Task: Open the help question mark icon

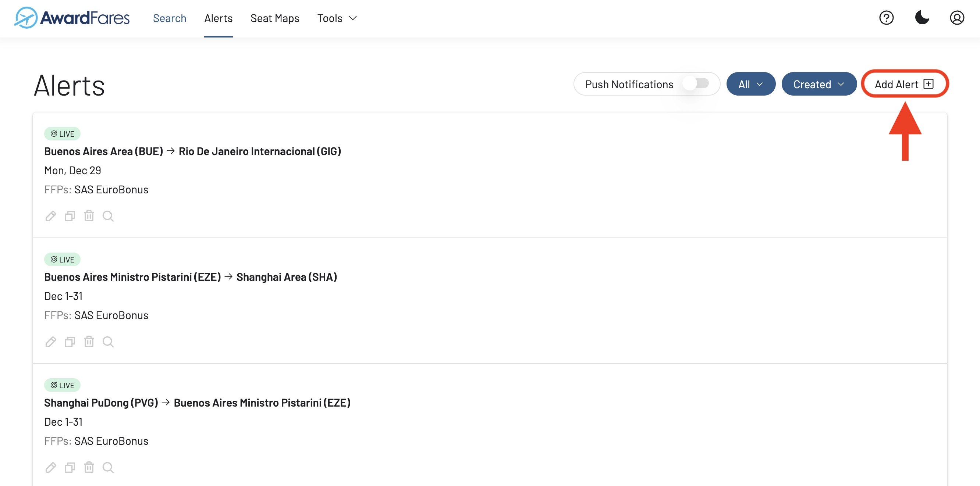Action: click(x=887, y=18)
